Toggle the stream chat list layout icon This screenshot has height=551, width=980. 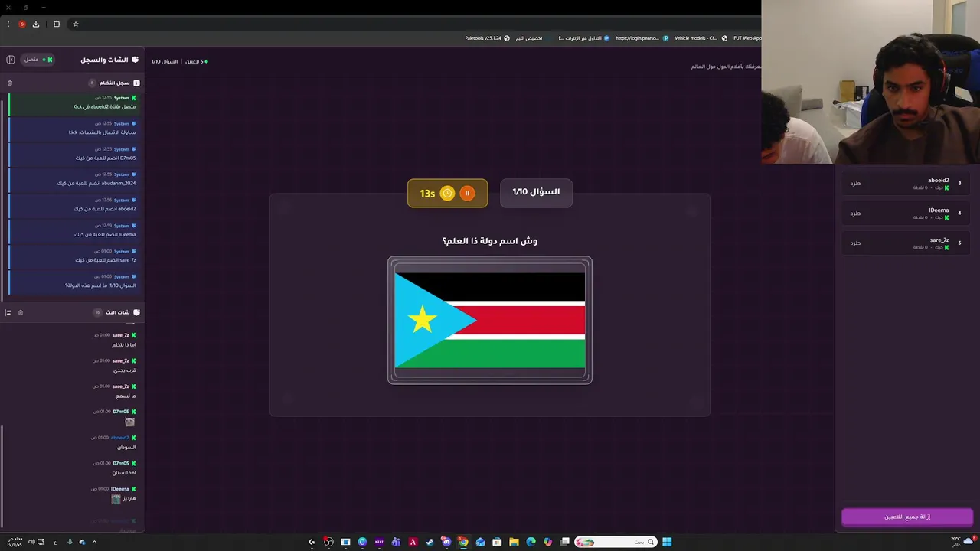click(x=8, y=312)
